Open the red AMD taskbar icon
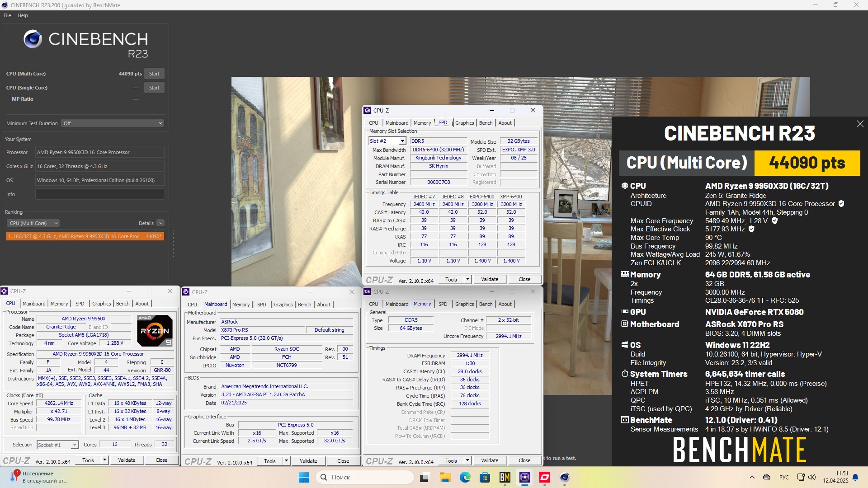The width and height of the screenshot is (868, 488). coord(545,477)
